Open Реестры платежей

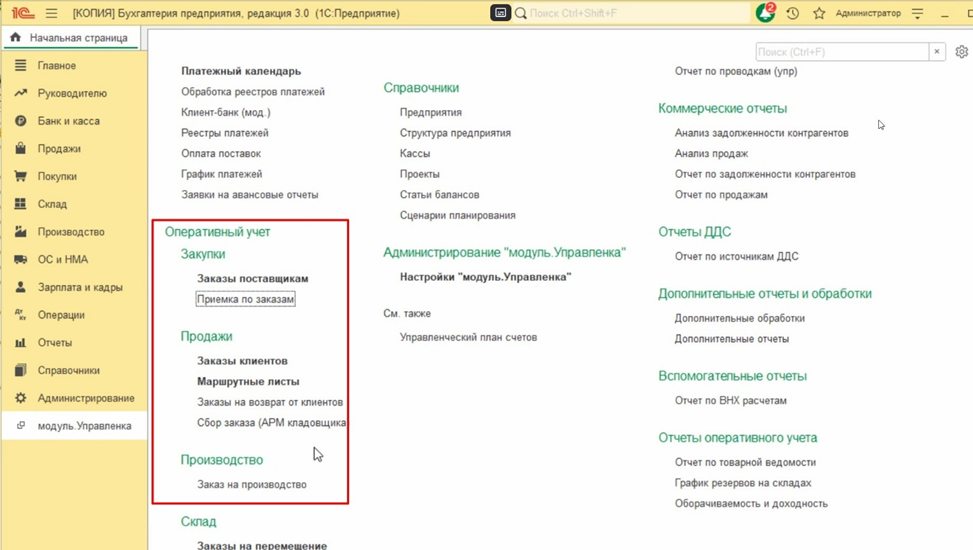(x=225, y=133)
